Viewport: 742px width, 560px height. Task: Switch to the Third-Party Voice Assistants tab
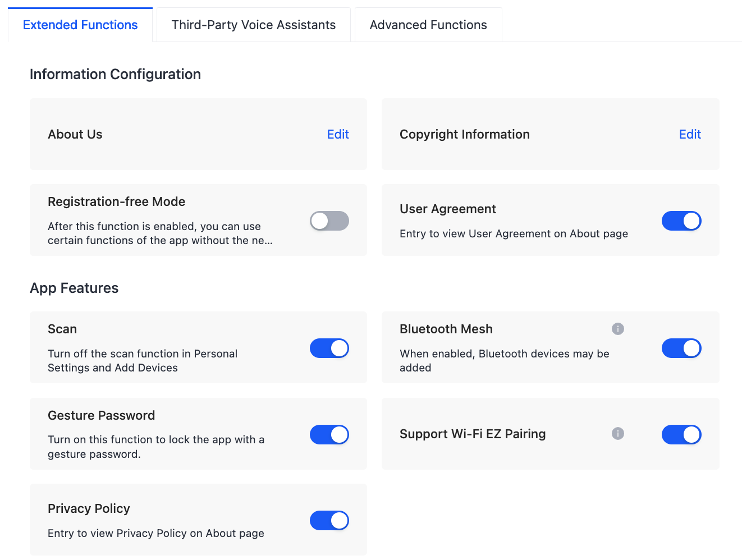coord(253,25)
